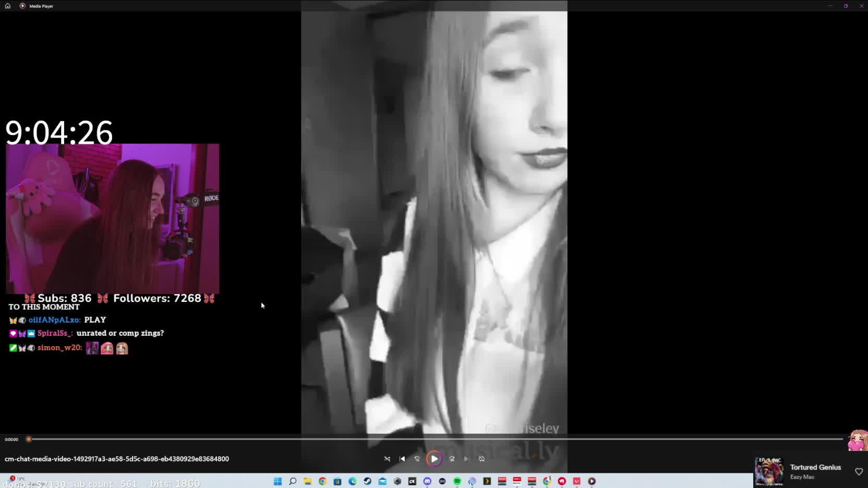868x488 pixels.
Task: Click Tortured Genius album art thumbnail
Action: [x=769, y=471]
